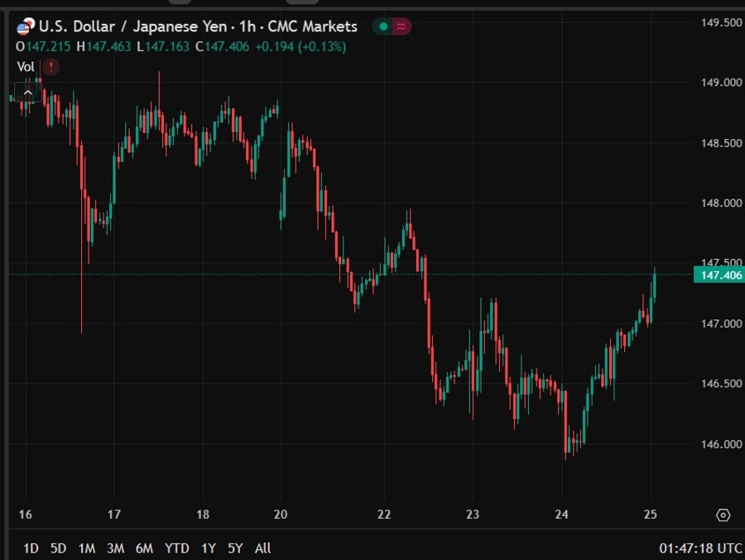Select the 5Y time range
The height and width of the screenshot is (560, 745).
click(235, 548)
